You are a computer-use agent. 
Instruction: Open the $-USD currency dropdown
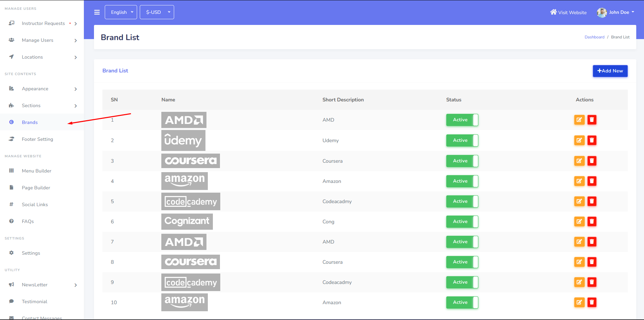157,12
